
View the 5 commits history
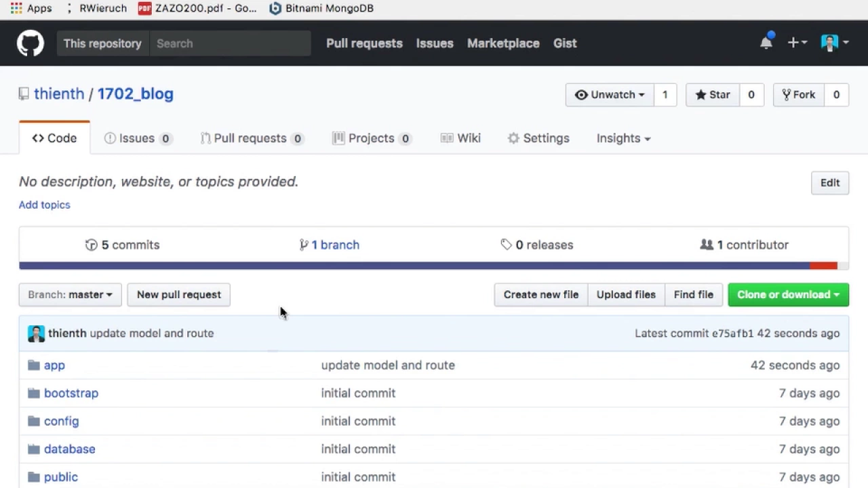123,245
